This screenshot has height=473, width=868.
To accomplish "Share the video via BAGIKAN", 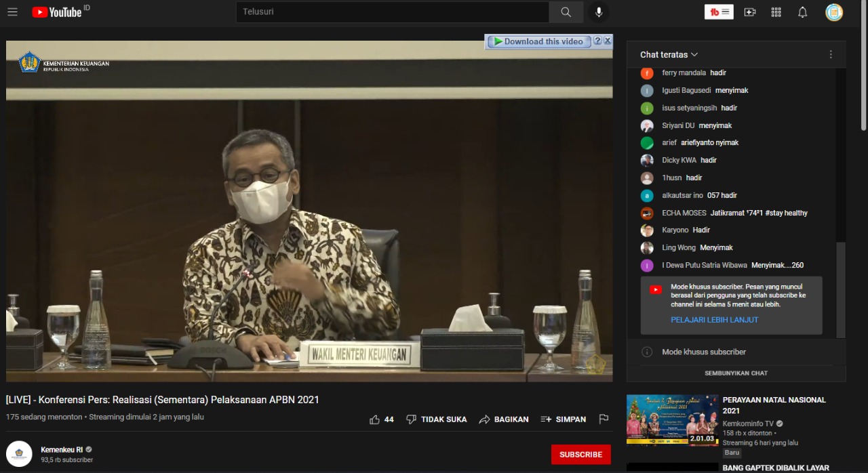I will pyautogui.click(x=503, y=419).
